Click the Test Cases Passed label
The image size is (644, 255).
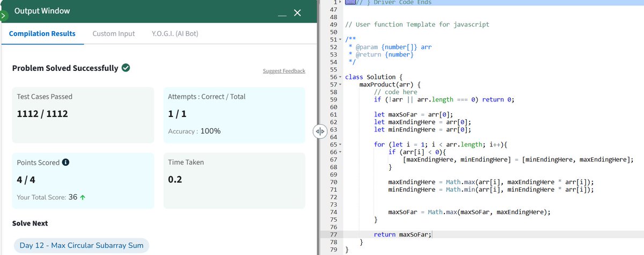(45, 97)
